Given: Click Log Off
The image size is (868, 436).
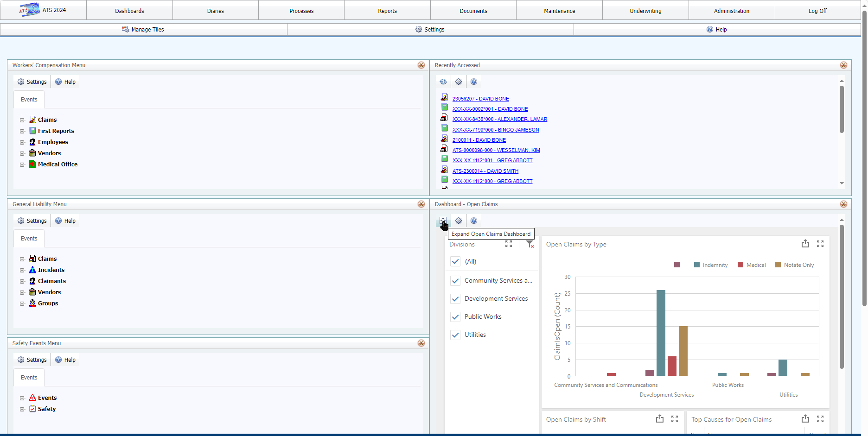Looking at the screenshot, I should [817, 11].
